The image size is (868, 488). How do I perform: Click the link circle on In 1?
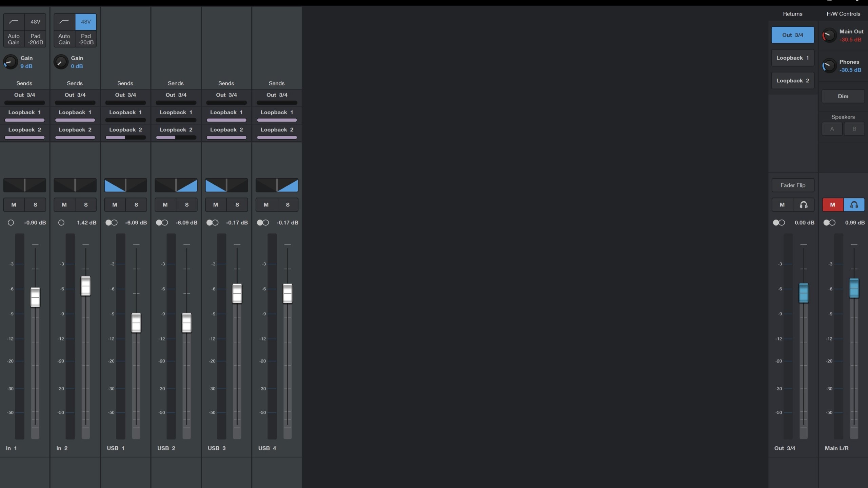(11, 223)
